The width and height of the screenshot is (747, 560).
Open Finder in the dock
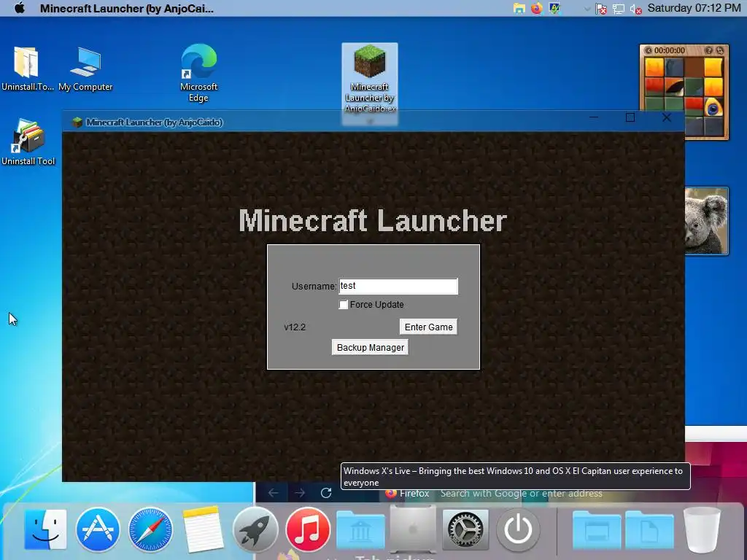(x=45, y=529)
